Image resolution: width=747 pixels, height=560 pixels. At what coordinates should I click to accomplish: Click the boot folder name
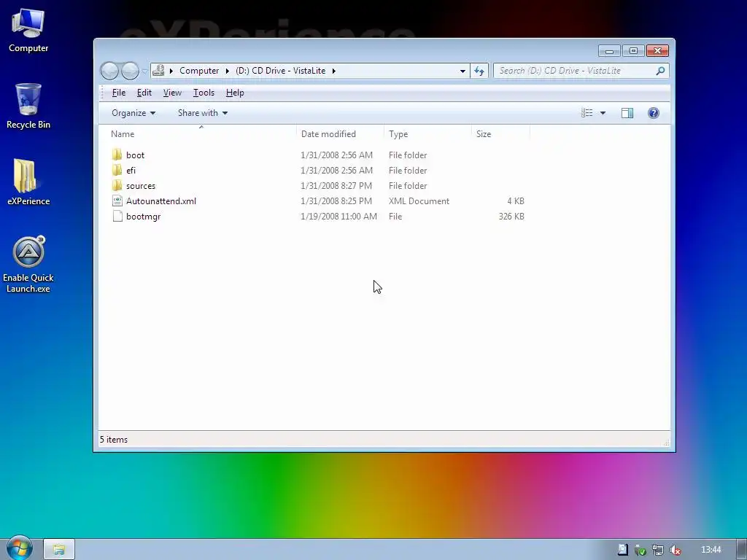pos(135,155)
